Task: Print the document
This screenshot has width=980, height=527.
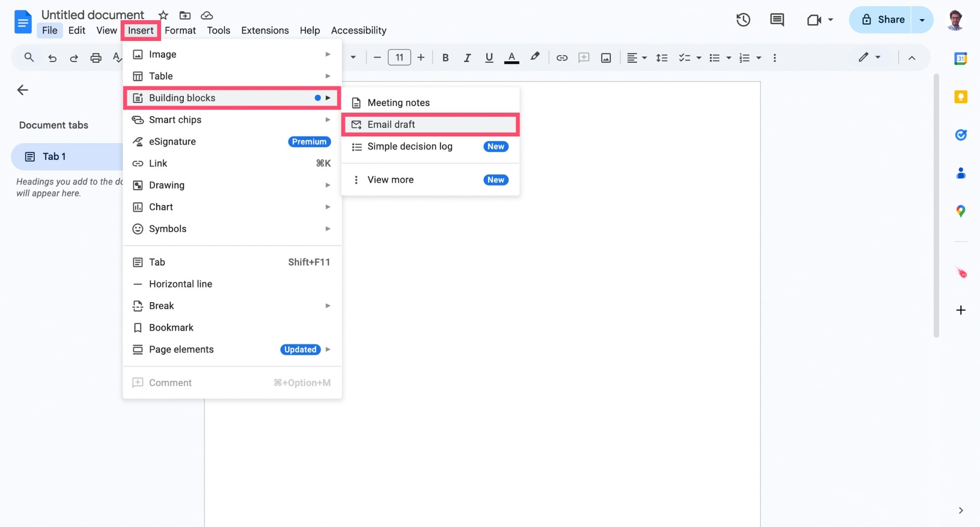Action: (96, 57)
